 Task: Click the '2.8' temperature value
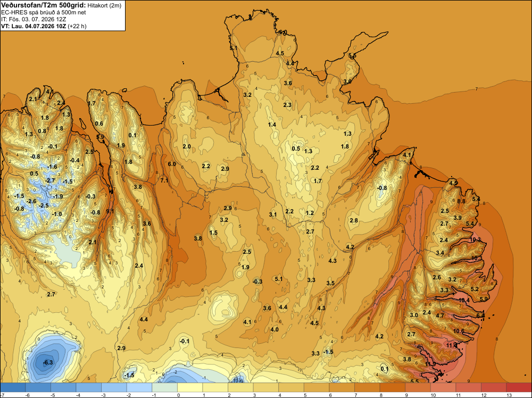pyautogui.click(x=354, y=220)
